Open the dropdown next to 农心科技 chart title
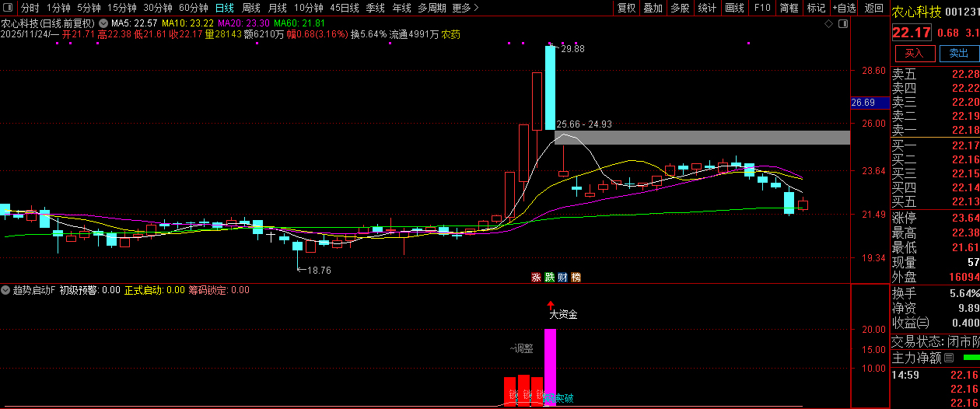This screenshot has height=409, width=980. click(103, 23)
